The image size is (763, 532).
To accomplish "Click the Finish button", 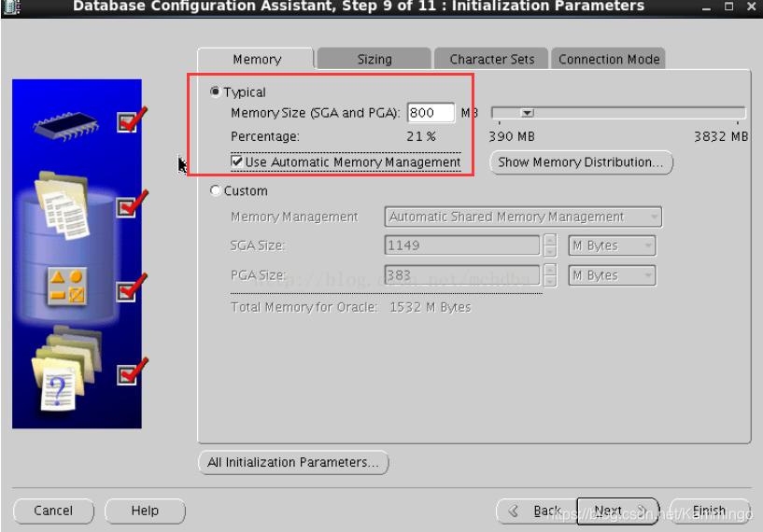I will 710,511.
